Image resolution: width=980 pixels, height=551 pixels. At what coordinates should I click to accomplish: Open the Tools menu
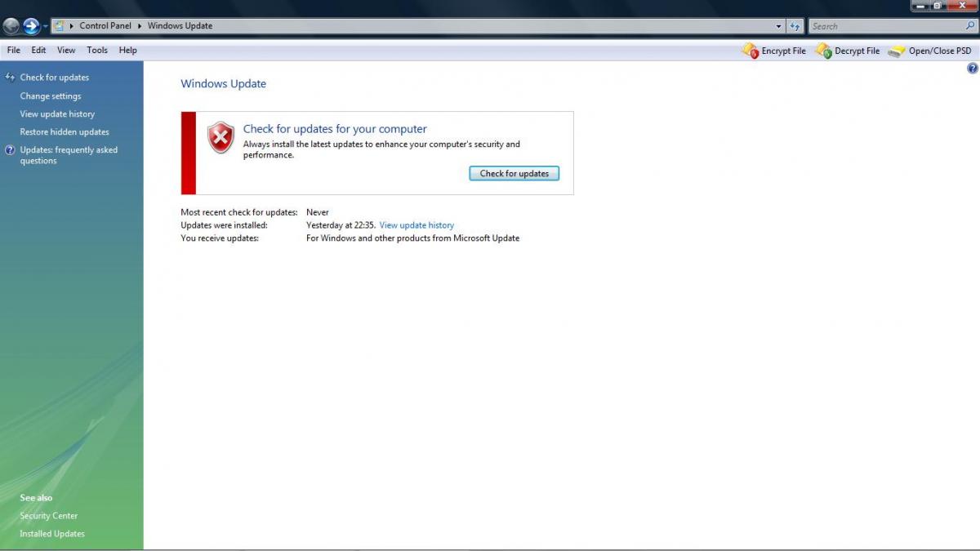pos(97,51)
